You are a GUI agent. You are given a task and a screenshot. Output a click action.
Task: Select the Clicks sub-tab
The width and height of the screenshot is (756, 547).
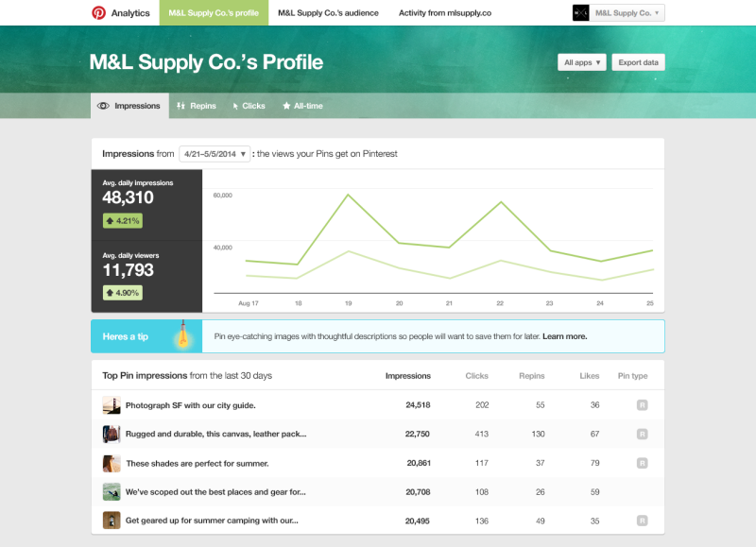(249, 106)
